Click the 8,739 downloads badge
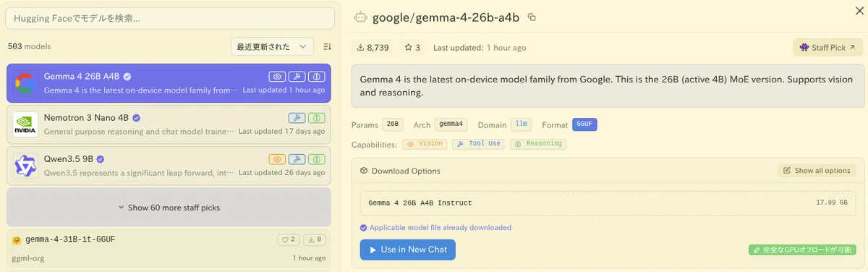The image size is (868, 272). [x=374, y=48]
